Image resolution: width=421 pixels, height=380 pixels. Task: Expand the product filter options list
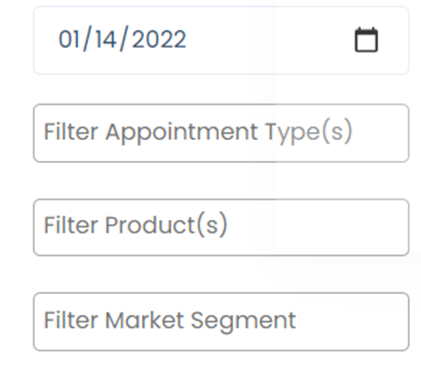click(x=221, y=227)
